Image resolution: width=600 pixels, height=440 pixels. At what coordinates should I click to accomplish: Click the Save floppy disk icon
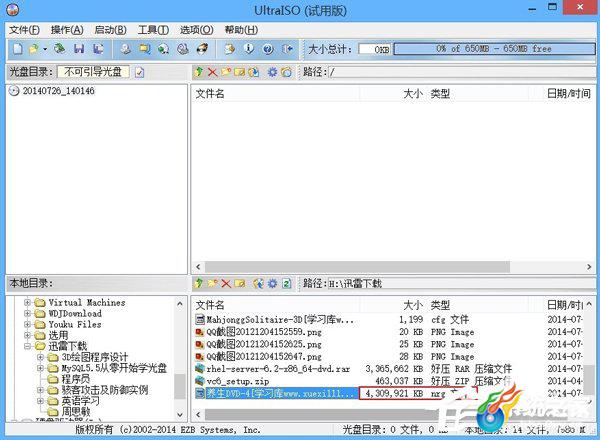[79, 49]
